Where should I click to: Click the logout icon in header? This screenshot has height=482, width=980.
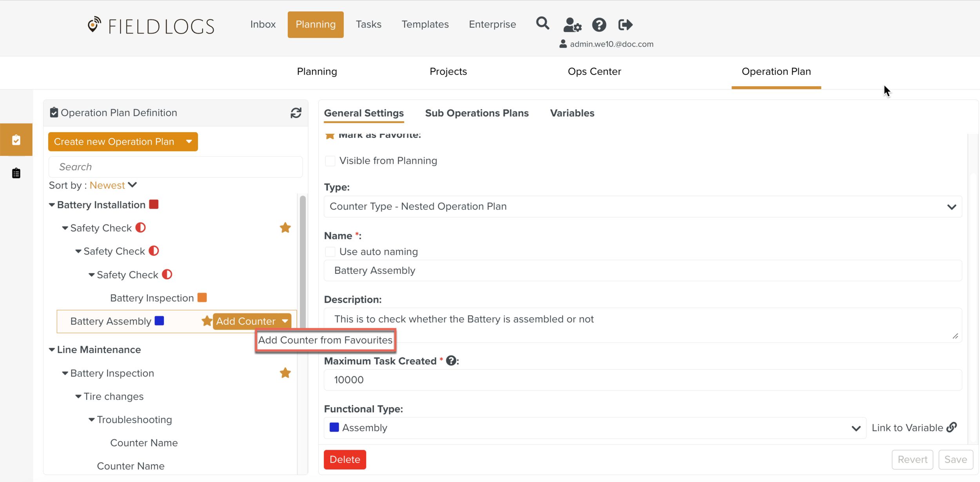(x=625, y=25)
